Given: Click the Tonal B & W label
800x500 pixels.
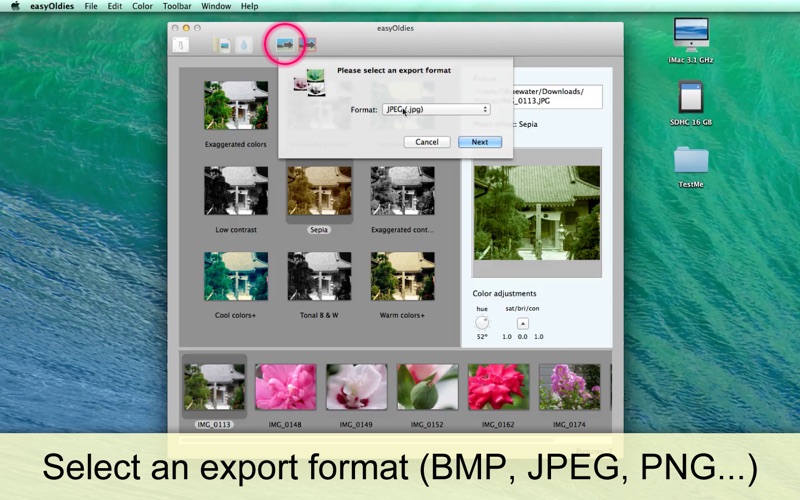Looking at the screenshot, I should (319, 315).
